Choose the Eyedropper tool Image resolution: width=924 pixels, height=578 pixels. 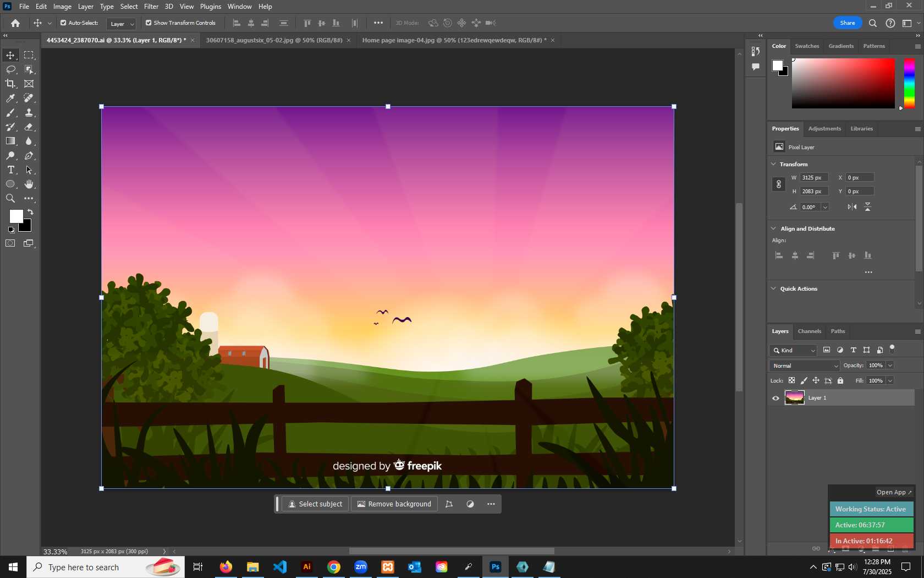point(10,98)
